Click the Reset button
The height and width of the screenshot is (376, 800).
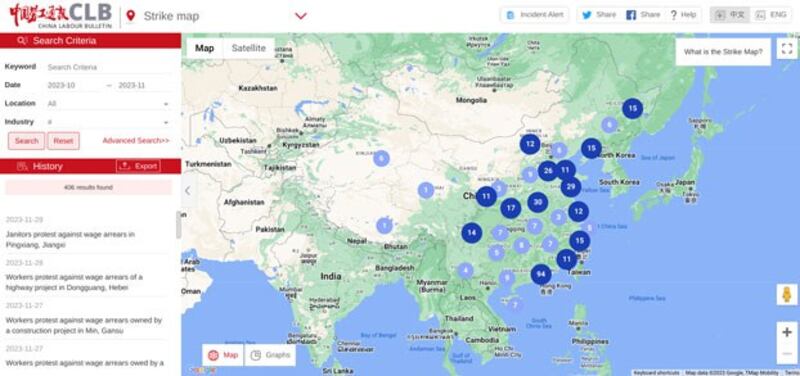pos(63,141)
